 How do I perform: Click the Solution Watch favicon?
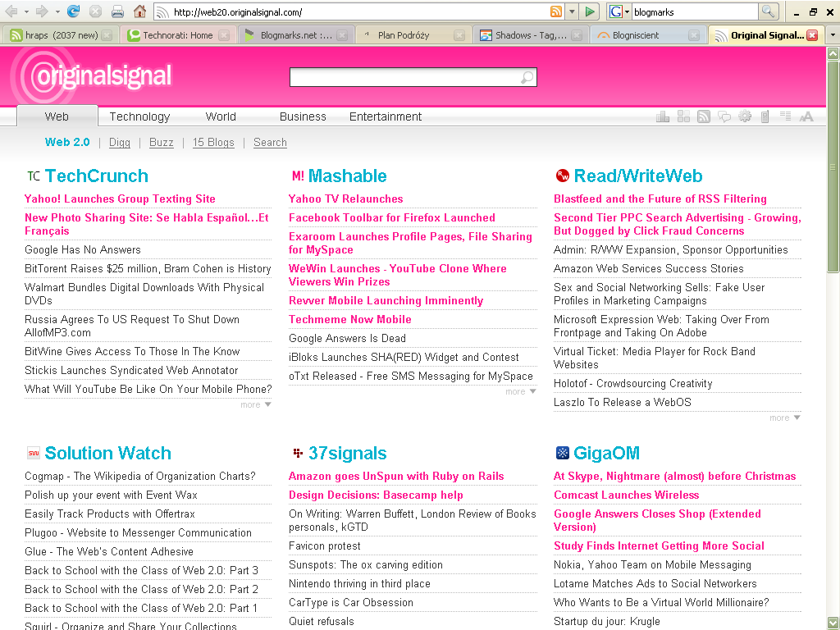coord(33,453)
